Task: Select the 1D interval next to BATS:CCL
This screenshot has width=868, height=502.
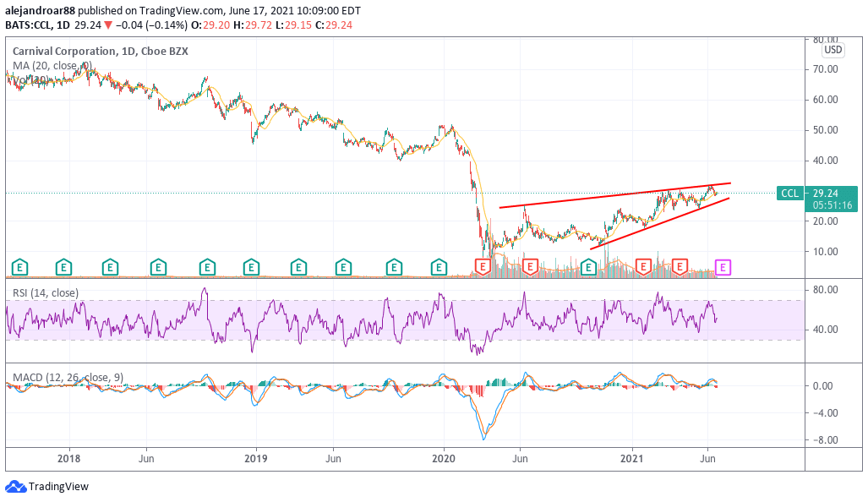Action: pyautogui.click(x=63, y=25)
